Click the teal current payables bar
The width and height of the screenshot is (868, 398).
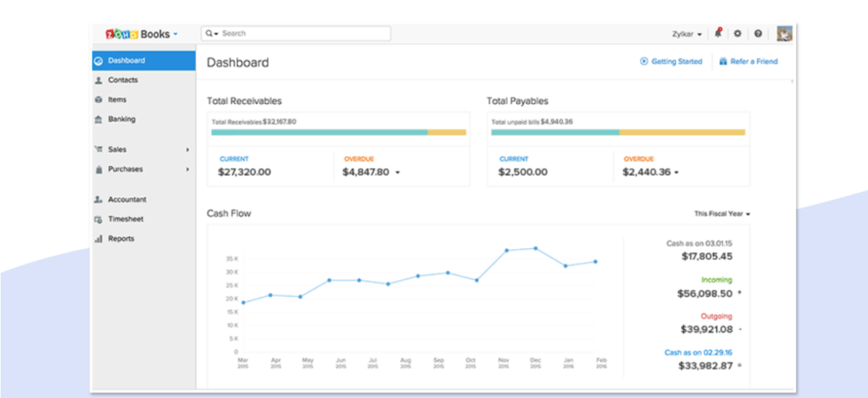(555, 132)
